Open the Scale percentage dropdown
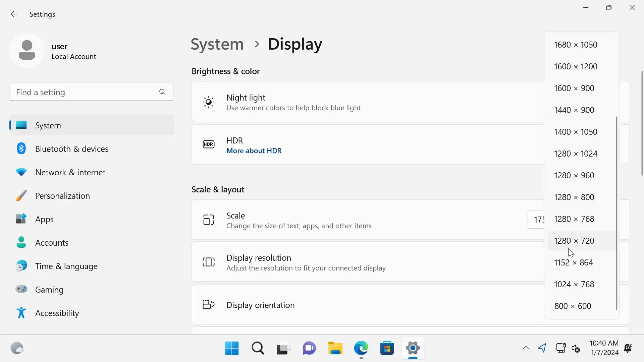The image size is (644, 362). tap(536, 220)
